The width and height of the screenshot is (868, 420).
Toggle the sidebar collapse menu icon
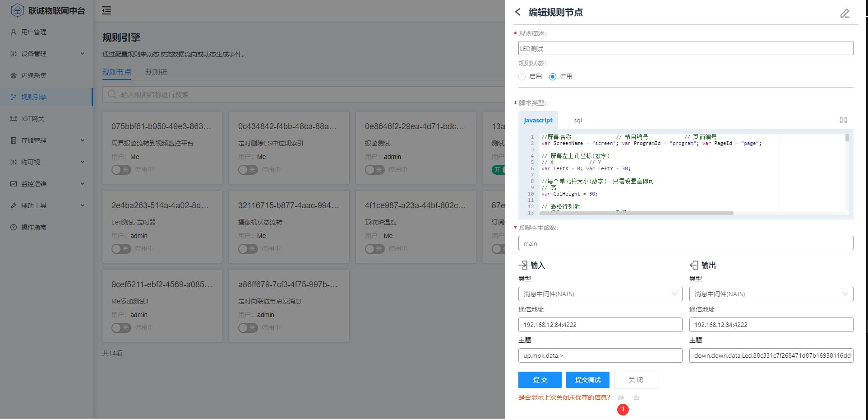click(106, 10)
